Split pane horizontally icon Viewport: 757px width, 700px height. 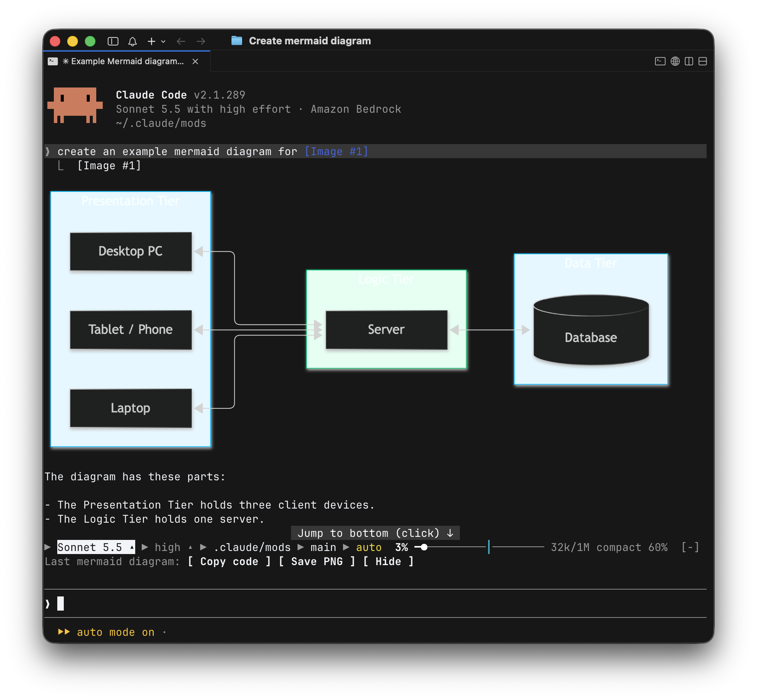pyautogui.click(x=703, y=61)
